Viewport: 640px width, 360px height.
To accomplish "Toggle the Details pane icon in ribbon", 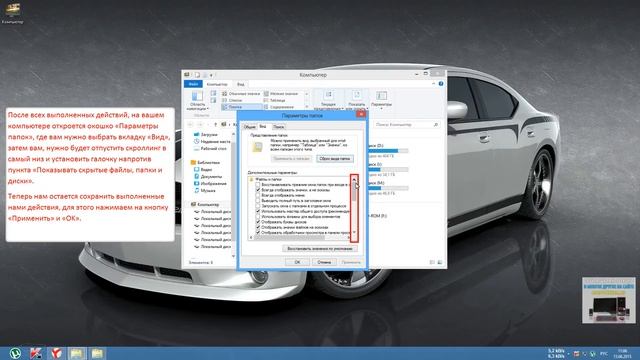I will (x=213, y=100).
